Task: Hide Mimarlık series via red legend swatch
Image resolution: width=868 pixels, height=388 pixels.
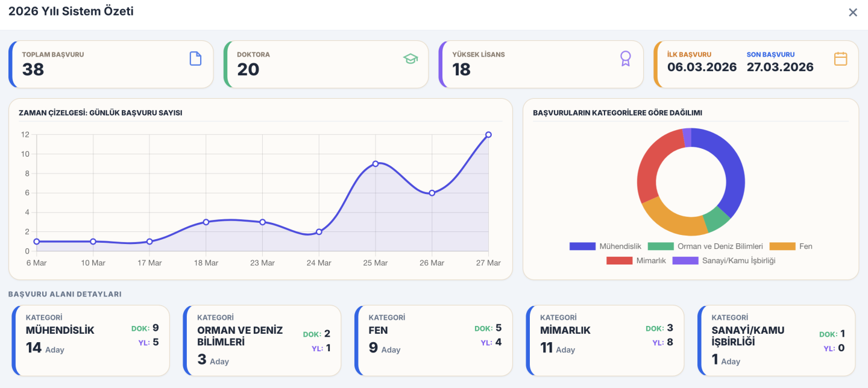Action: click(619, 261)
